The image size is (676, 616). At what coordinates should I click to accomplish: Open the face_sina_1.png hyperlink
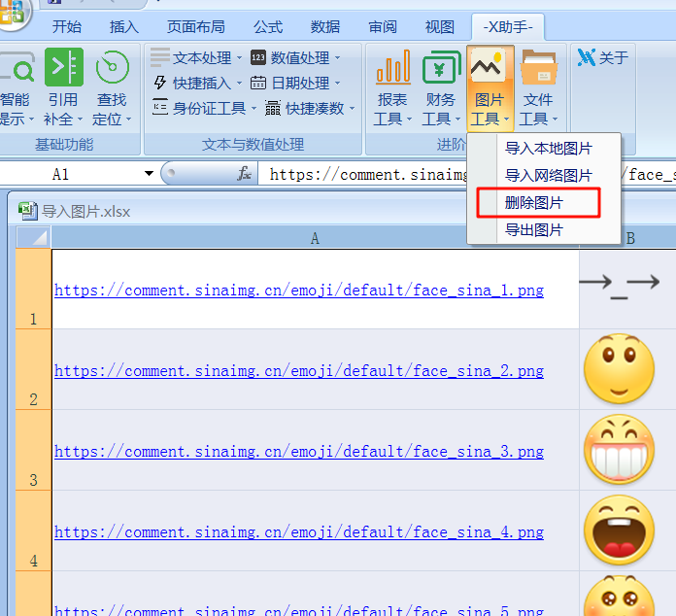[299, 290]
